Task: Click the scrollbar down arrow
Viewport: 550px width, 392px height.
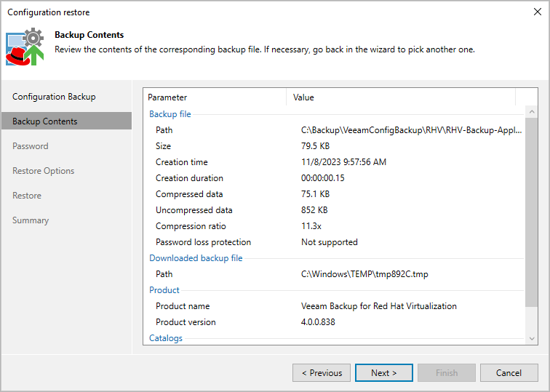Action: 532,338
